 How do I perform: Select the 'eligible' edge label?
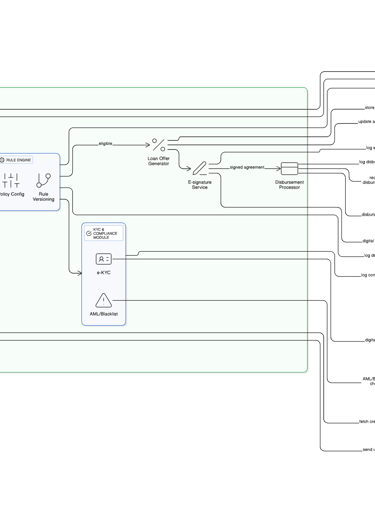(105, 144)
